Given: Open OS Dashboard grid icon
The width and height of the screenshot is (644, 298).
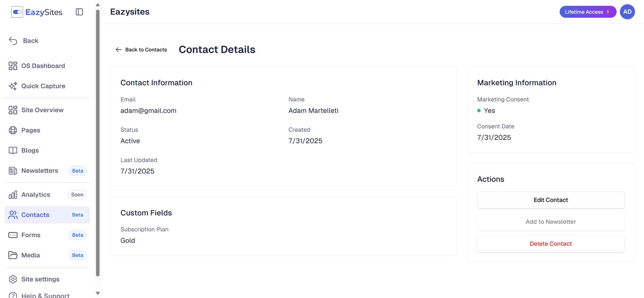Looking at the screenshot, I should tap(13, 66).
